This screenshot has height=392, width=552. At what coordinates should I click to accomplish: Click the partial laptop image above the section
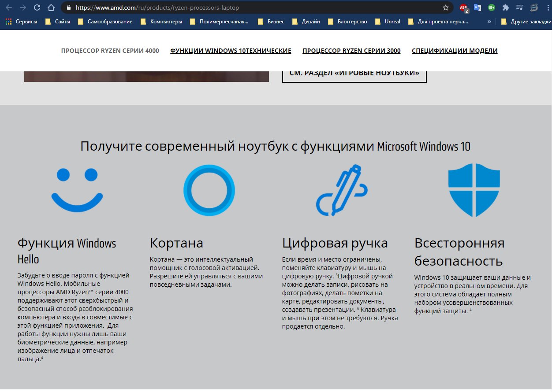[x=146, y=76]
